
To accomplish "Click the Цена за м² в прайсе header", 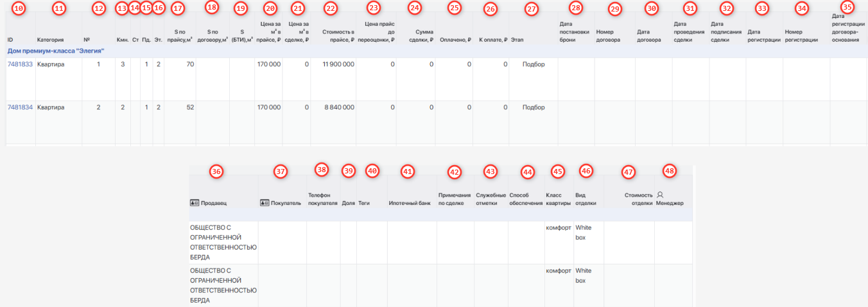I will (x=268, y=31).
